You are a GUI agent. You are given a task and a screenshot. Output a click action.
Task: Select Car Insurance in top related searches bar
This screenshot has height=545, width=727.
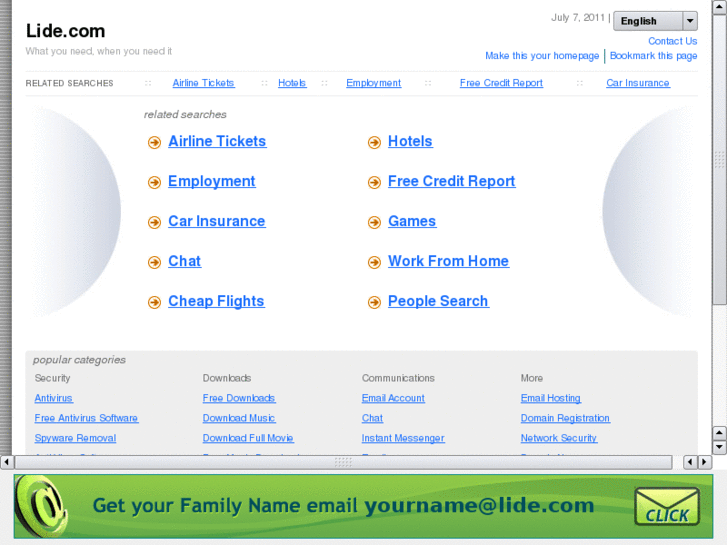point(638,83)
